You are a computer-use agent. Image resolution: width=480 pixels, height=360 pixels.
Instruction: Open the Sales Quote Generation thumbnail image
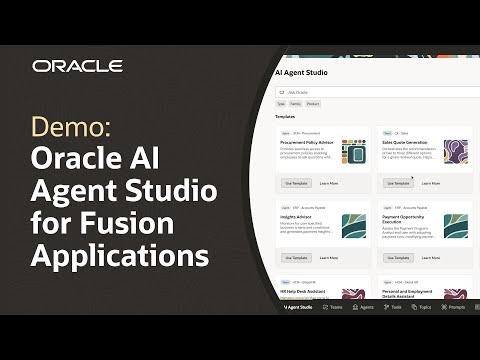click(456, 152)
